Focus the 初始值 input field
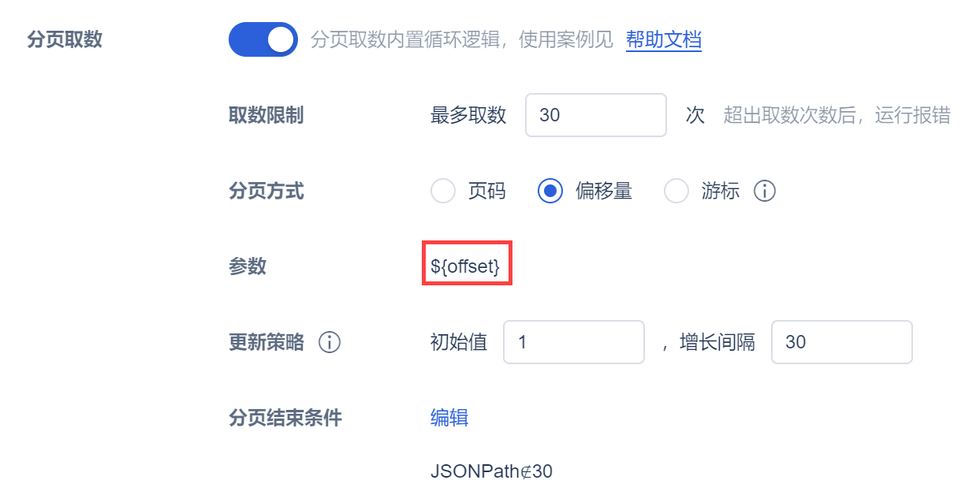Image resolution: width=980 pixels, height=495 pixels. tap(573, 342)
